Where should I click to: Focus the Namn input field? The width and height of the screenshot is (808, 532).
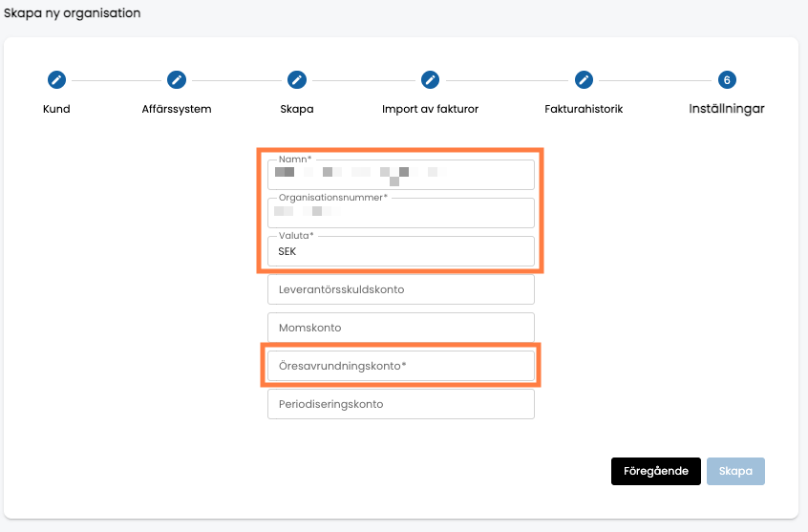pyautogui.click(x=401, y=174)
